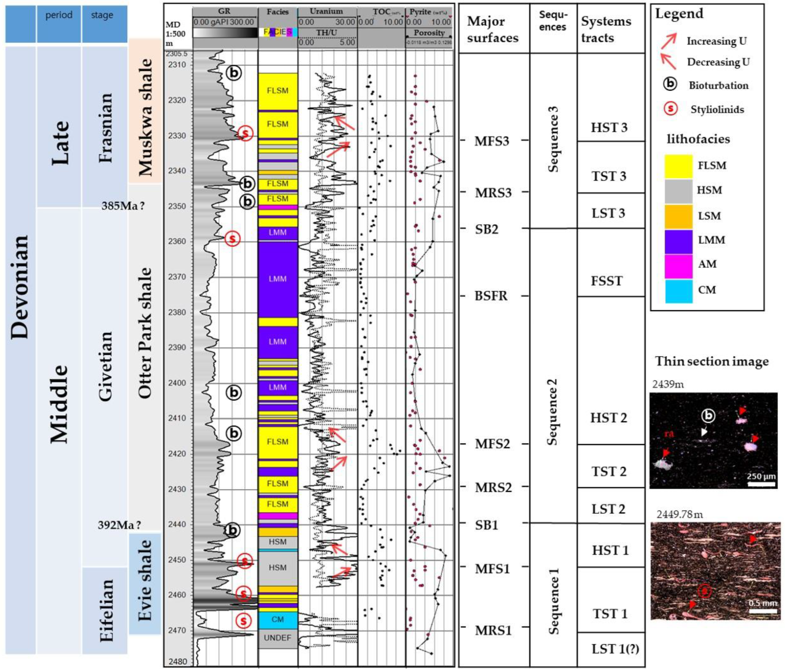Click the Uranium track header
The image size is (785, 672).
tap(326, 12)
